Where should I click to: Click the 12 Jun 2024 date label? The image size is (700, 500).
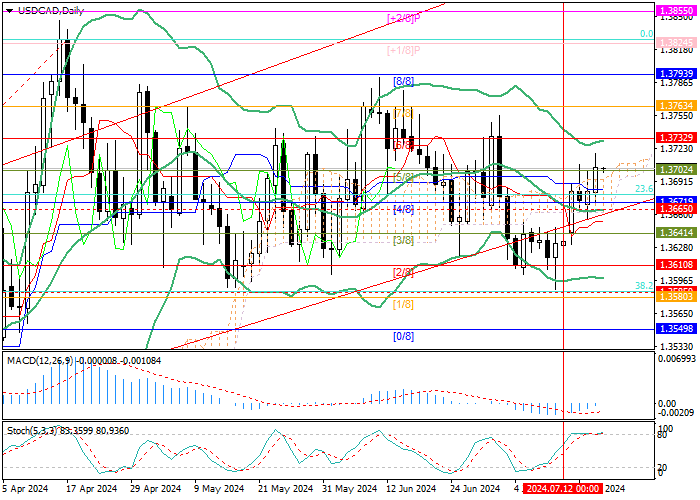tap(413, 489)
